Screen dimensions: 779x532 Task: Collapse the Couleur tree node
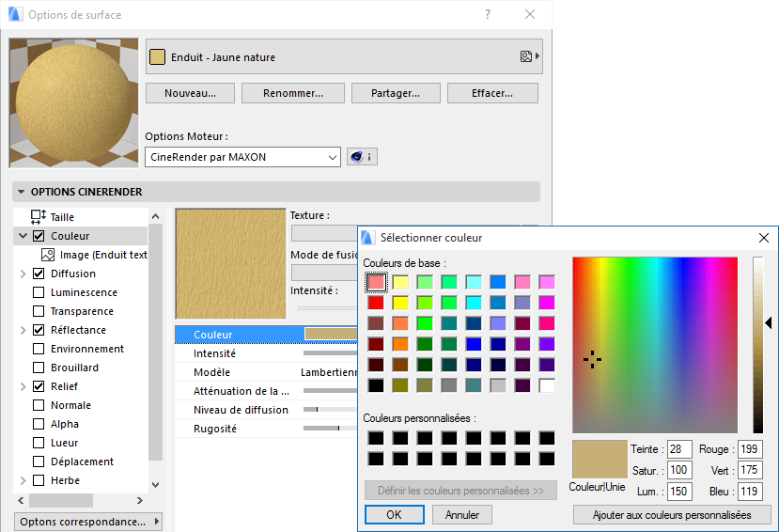pos(23,236)
